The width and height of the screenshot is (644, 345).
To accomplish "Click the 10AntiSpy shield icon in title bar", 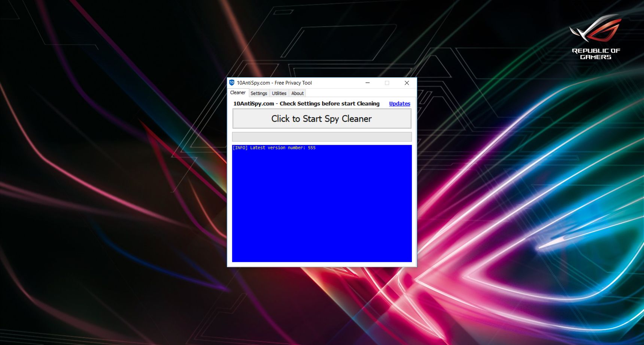I will click(232, 83).
